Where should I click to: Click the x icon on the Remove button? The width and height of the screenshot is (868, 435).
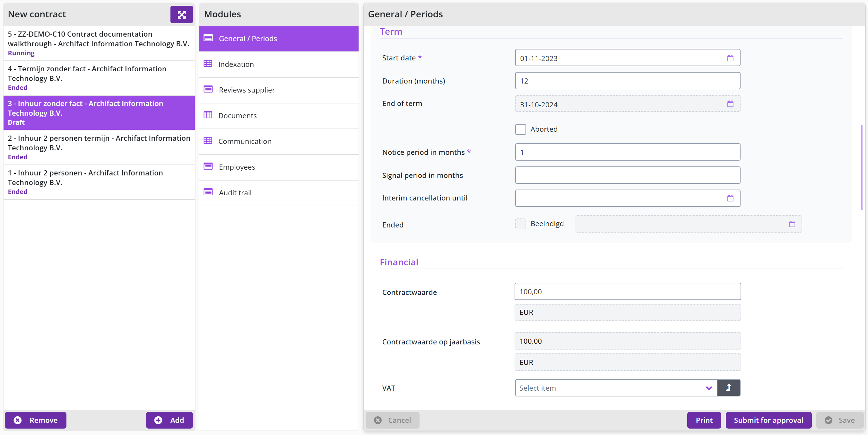point(18,420)
